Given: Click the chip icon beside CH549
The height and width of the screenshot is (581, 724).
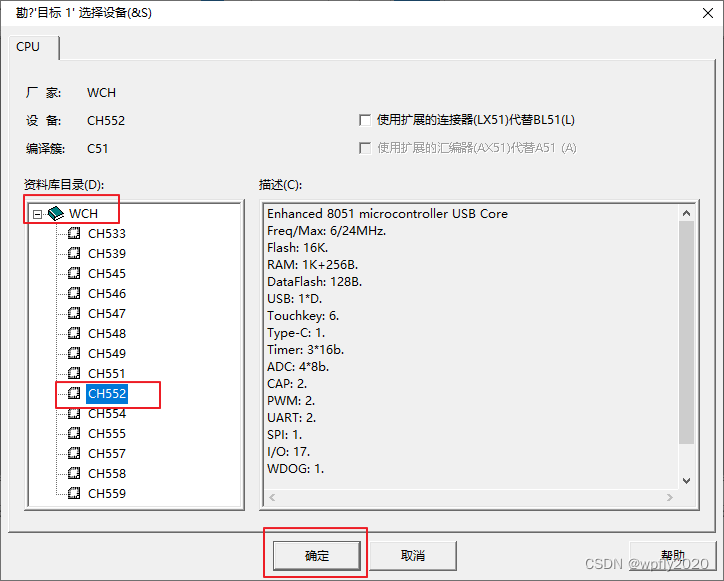Looking at the screenshot, I should pyautogui.click(x=74, y=353).
